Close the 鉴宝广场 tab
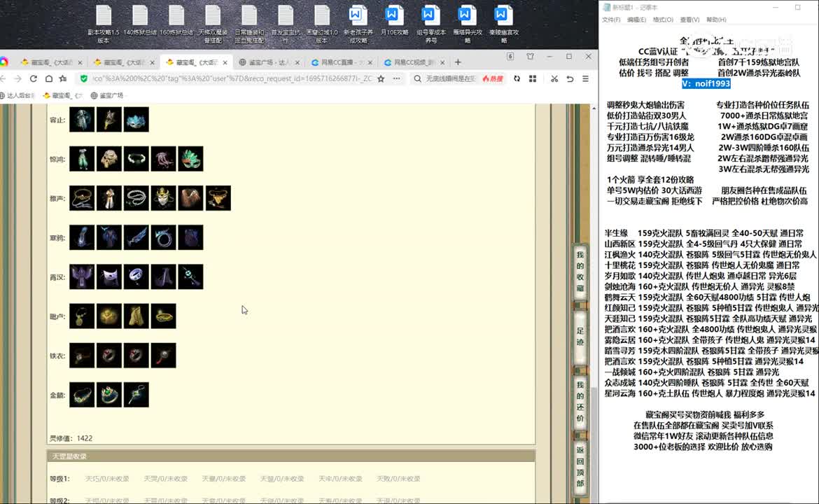The image size is (819, 504). click(x=297, y=62)
